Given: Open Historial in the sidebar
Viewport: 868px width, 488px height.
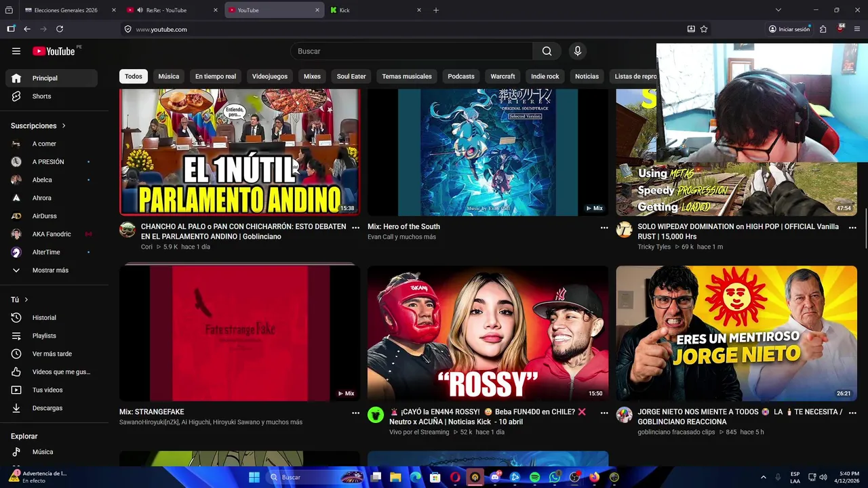Looking at the screenshot, I should (52, 317).
